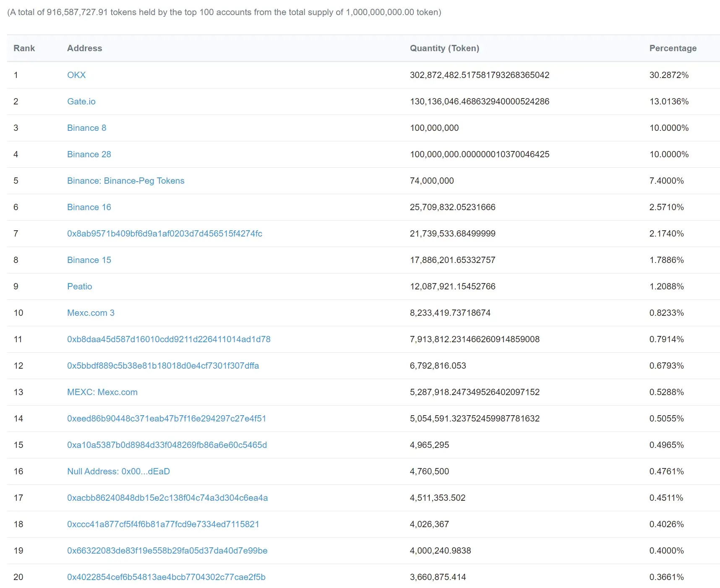The width and height of the screenshot is (720, 588).
Task: Select the 2.5710% percentage cell
Action: [x=667, y=207]
